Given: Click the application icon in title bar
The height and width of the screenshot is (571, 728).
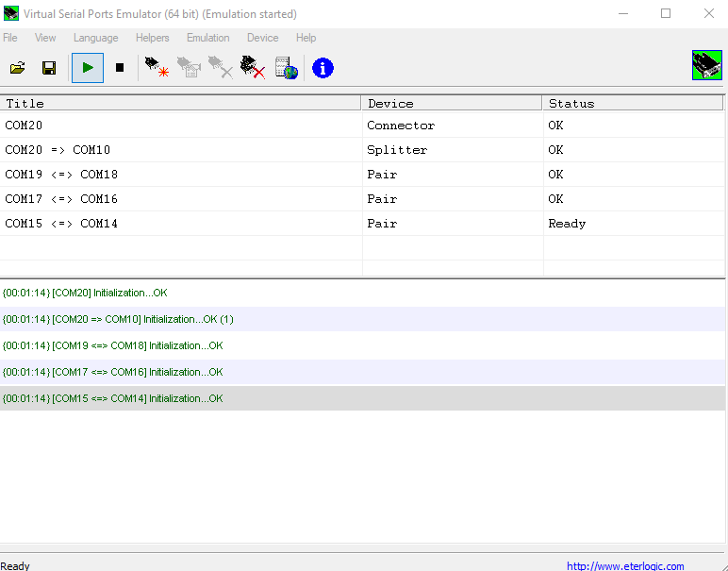Looking at the screenshot, I should (x=11, y=13).
